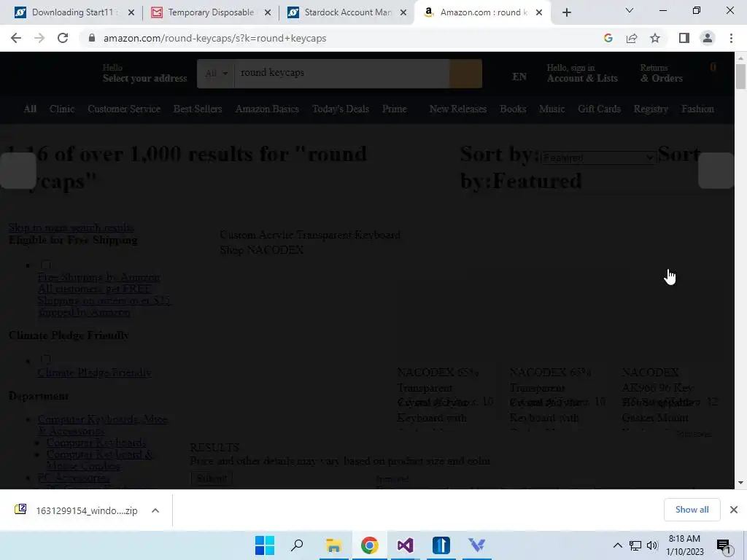
Task: Share this page icon
Action: click(632, 38)
